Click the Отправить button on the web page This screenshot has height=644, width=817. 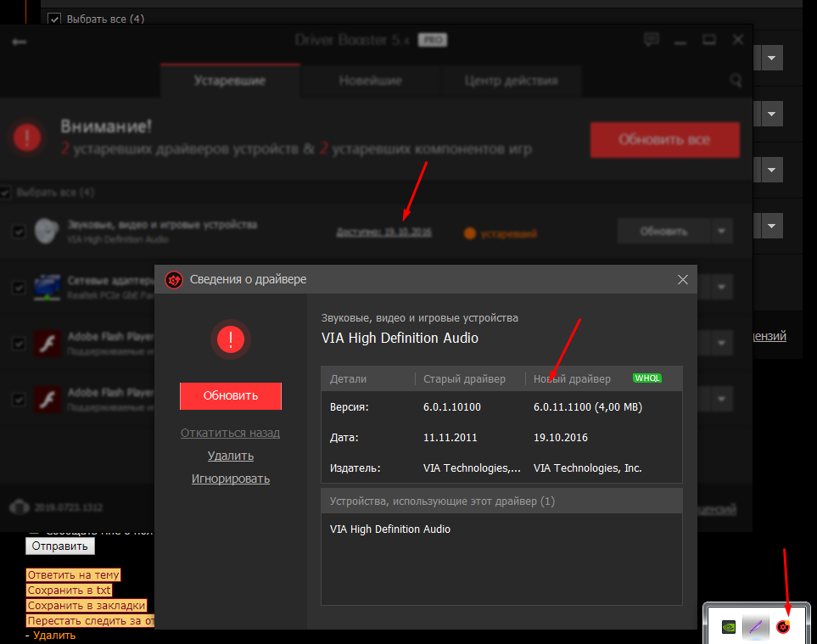coord(60,546)
